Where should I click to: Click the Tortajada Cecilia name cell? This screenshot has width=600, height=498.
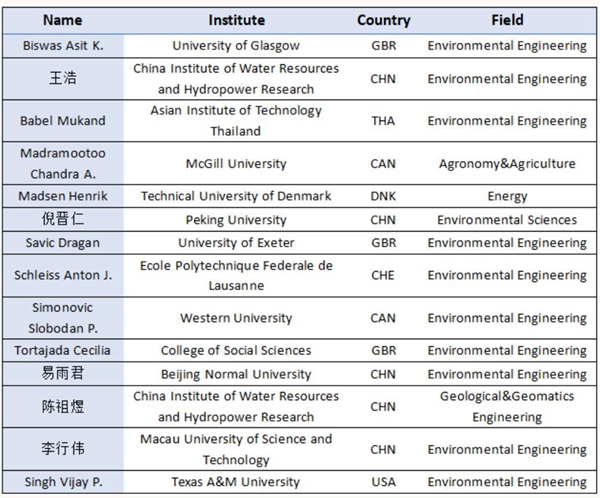coord(63,350)
